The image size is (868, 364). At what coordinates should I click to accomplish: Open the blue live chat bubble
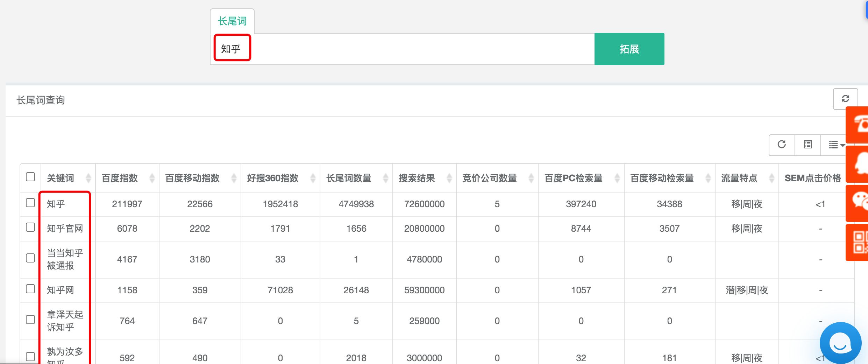(x=840, y=343)
